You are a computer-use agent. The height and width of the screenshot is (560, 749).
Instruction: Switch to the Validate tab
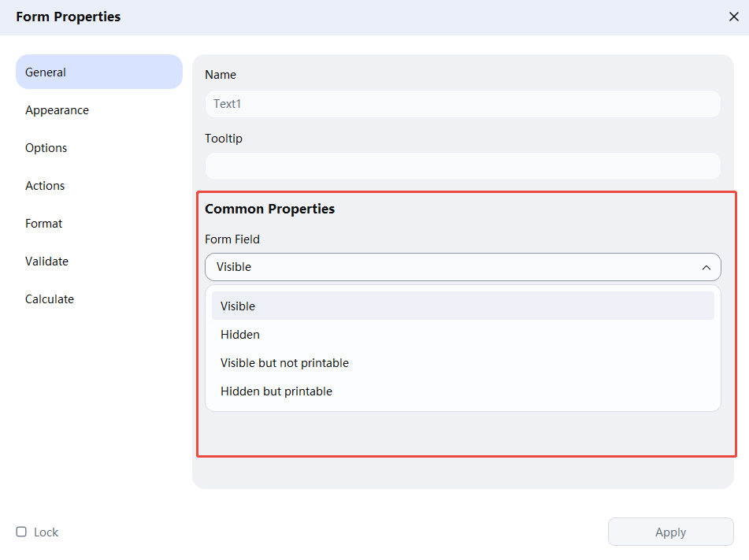pos(46,261)
